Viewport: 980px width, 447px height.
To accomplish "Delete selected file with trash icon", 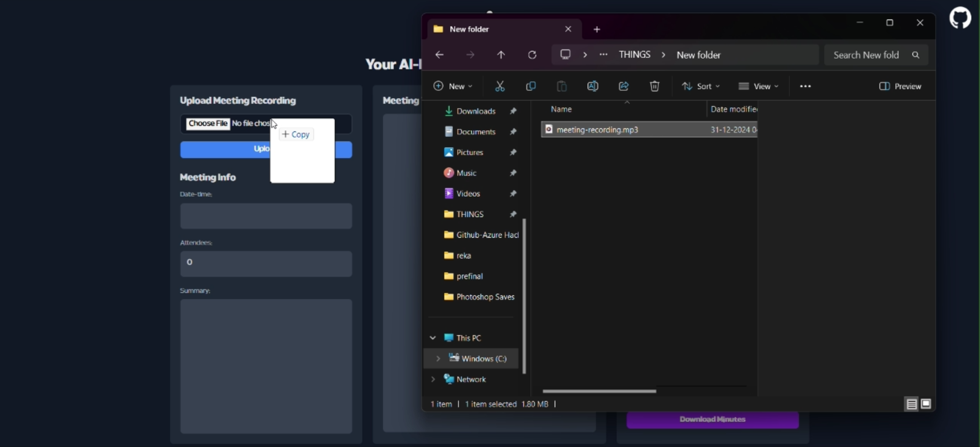I will pyautogui.click(x=656, y=86).
